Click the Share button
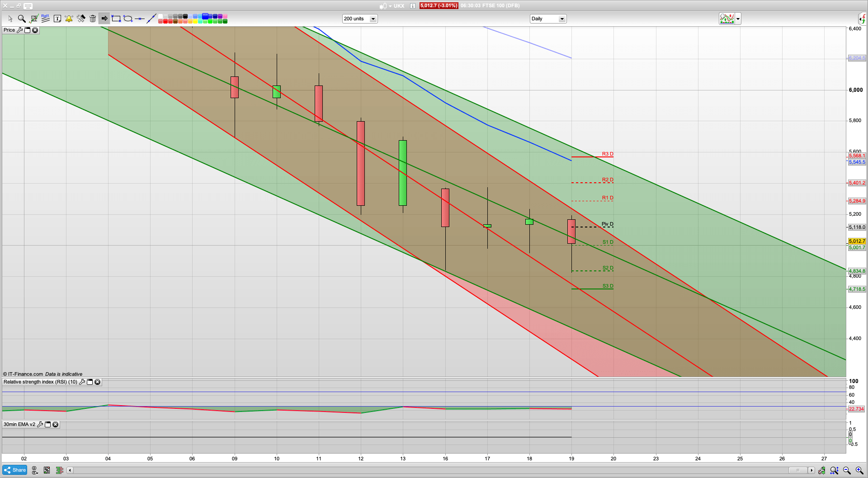 (14, 470)
